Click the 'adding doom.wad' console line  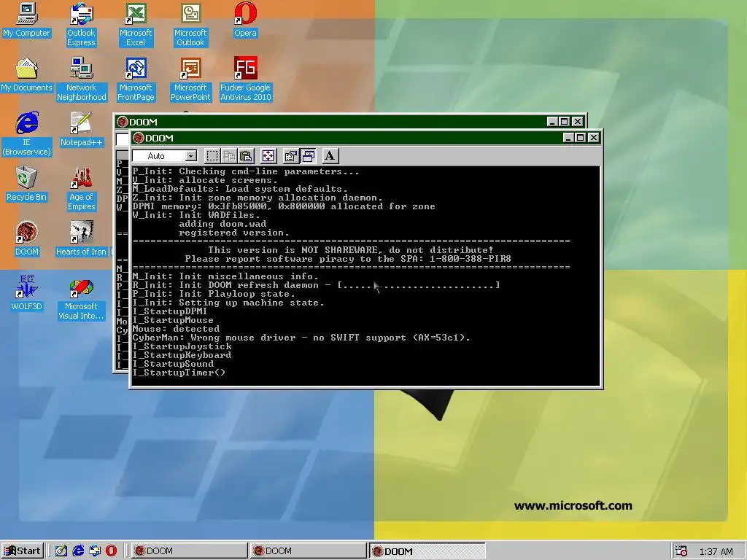tap(222, 224)
